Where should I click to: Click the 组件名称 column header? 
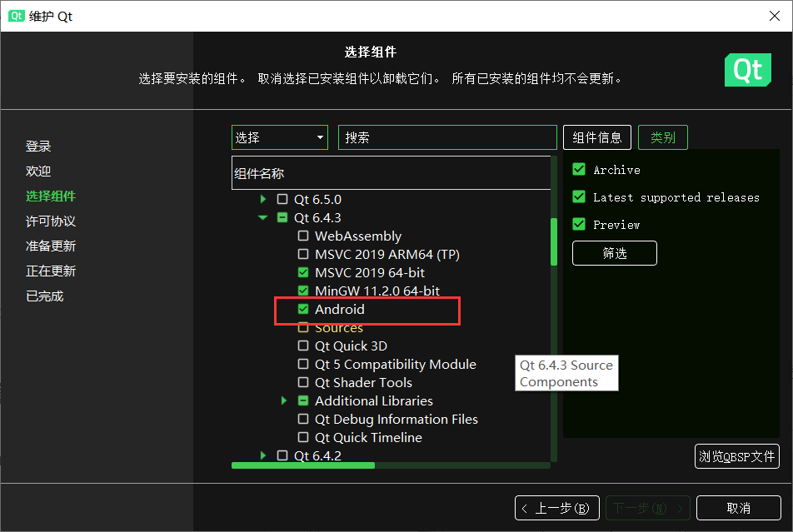coord(391,173)
